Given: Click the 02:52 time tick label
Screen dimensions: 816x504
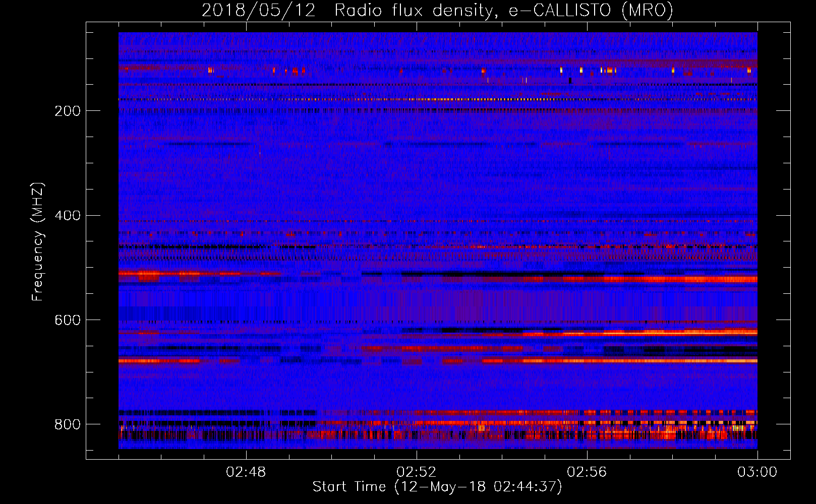Looking at the screenshot, I should coord(417,472).
